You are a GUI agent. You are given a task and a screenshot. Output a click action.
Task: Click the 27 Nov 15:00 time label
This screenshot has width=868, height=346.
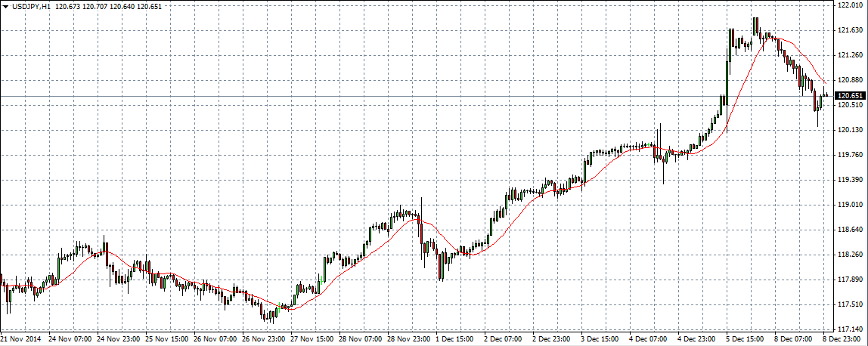(x=312, y=338)
